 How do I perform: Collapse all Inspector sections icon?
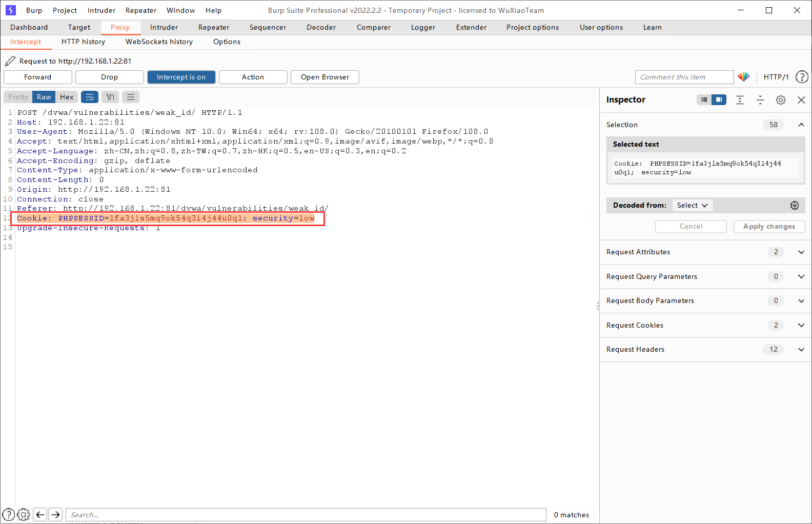click(760, 100)
